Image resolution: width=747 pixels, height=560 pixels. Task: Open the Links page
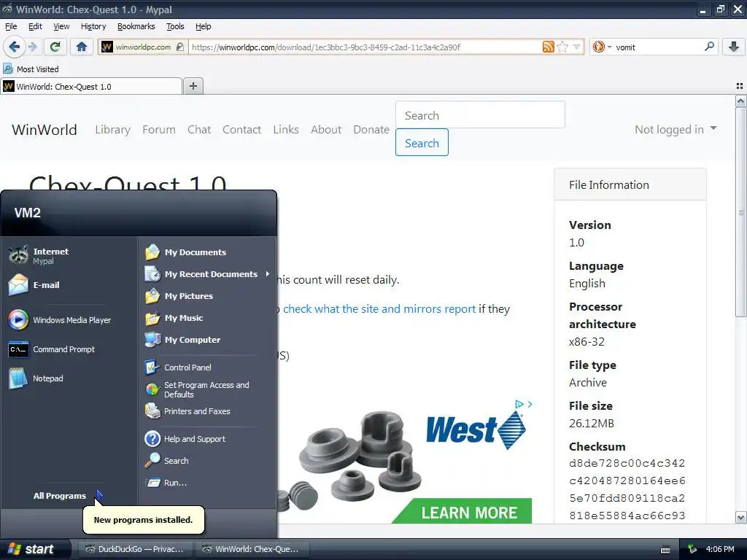(286, 130)
